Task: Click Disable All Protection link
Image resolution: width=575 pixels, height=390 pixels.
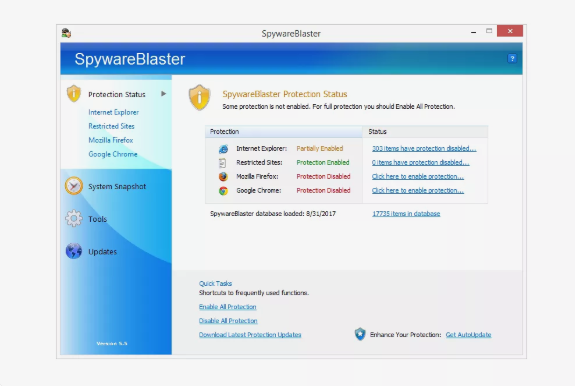Action: (228, 321)
